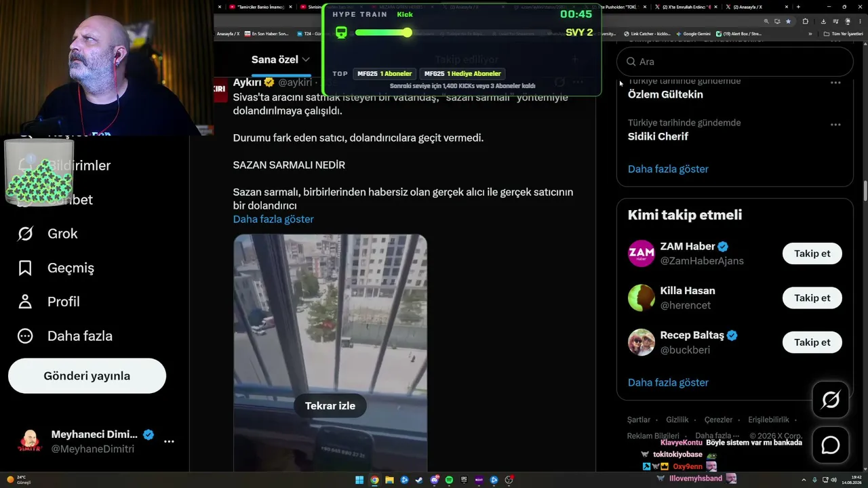The width and height of the screenshot is (868, 488).
Task: Switch to the "Tamirciler Banko İmamoğ" YouTube tab
Action: [x=262, y=7]
